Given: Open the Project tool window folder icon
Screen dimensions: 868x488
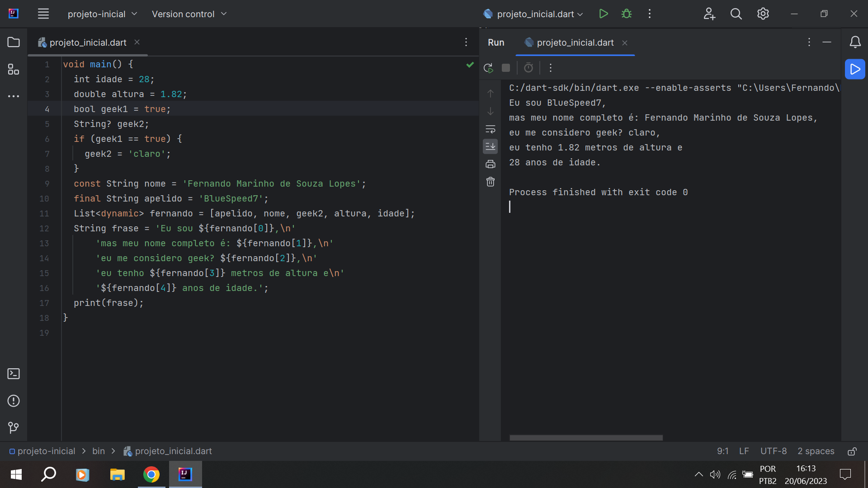Looking at the screenshot, I should point(14,42).
